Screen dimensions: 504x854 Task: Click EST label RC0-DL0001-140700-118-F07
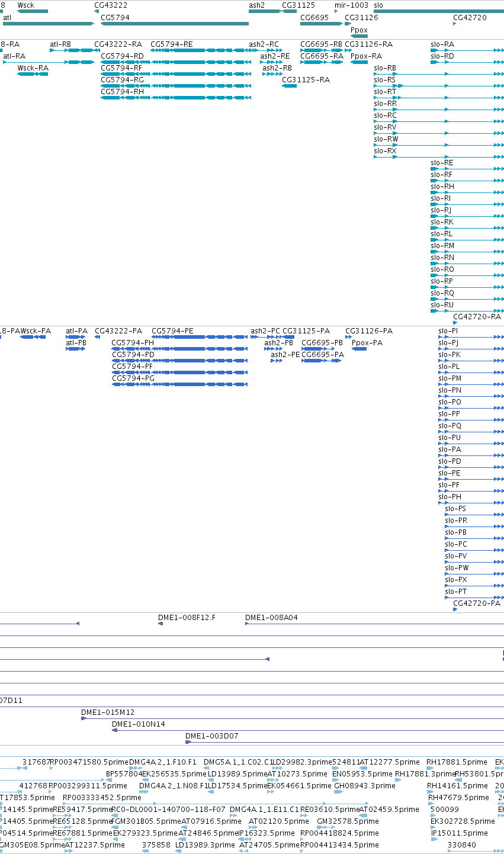point(168,810)
